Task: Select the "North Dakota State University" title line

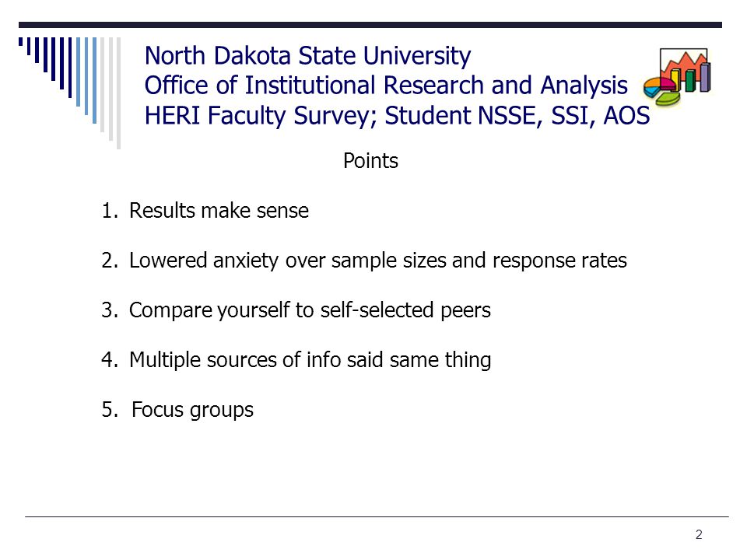Action: [307, 56]
